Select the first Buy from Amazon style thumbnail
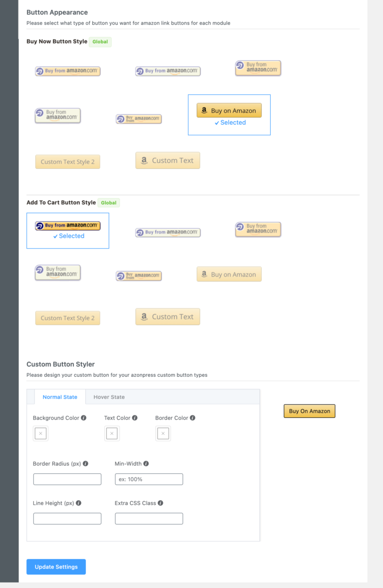The image size is (383, 588). click(x=67, y=71)
